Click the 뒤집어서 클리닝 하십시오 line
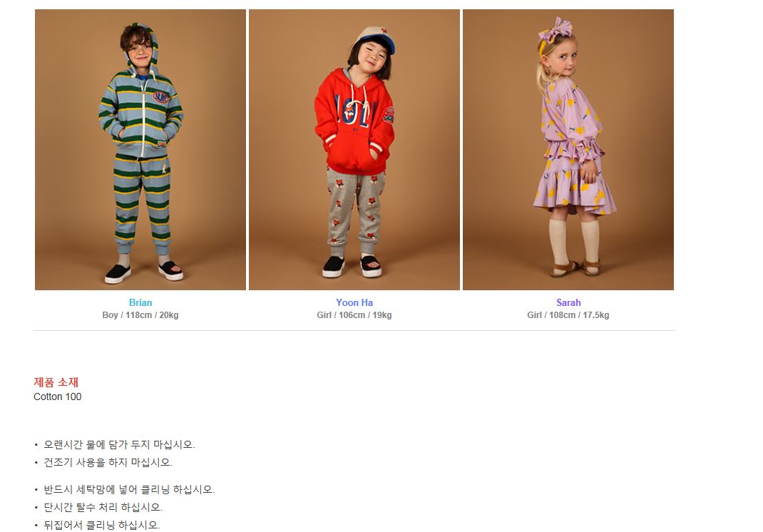Viewport: 763px width, 532px height. point(102,525)
